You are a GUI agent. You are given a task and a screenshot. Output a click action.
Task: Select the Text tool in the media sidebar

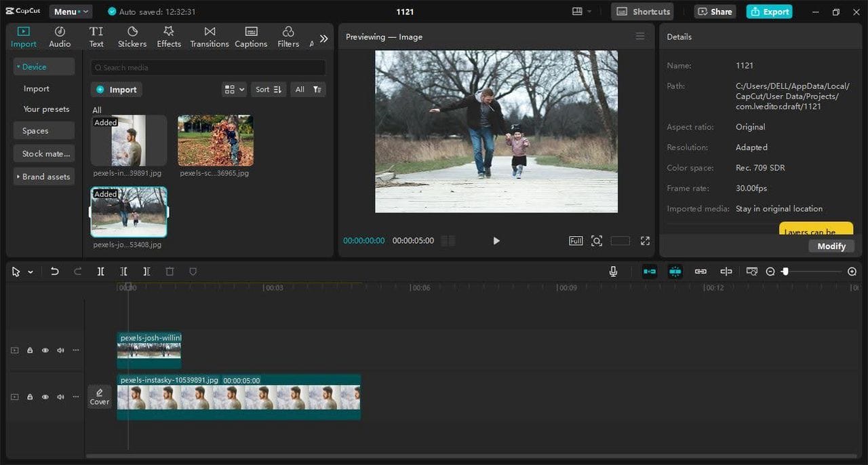pyautogui.click(x=96, y=35)
